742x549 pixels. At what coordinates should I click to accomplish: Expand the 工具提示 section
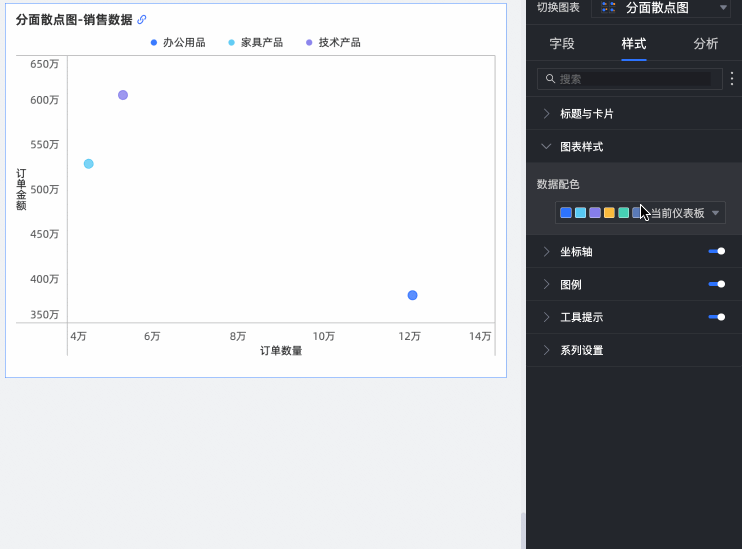click(x=547, y=317)
